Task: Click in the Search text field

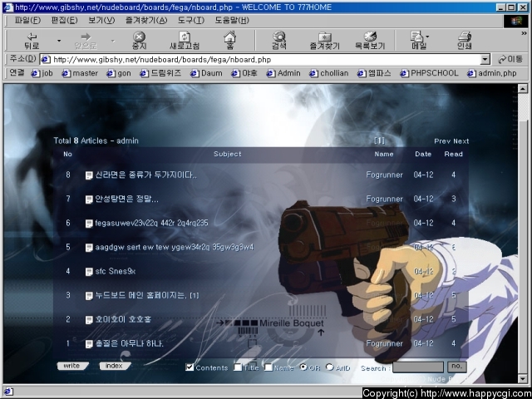Action: (418, 367)
